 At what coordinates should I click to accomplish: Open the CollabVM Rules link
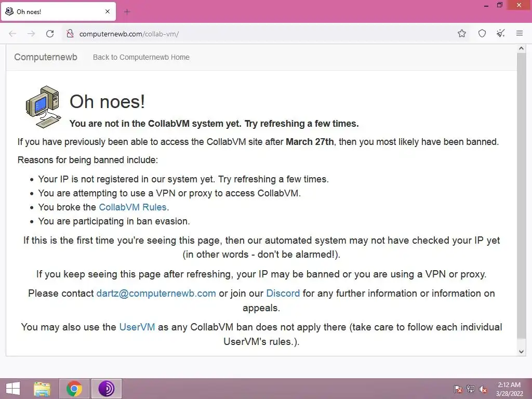[x=132, y=207]
